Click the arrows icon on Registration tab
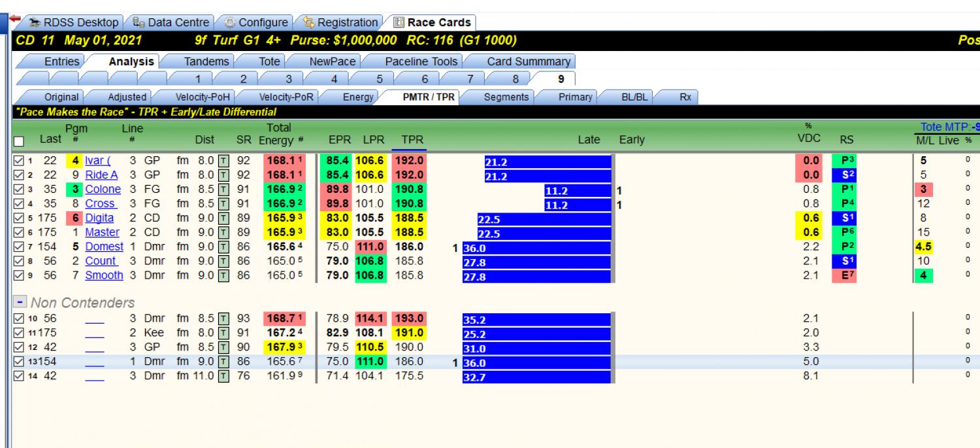The width and height of the screenshot is (980, 448). click(309, 22)
